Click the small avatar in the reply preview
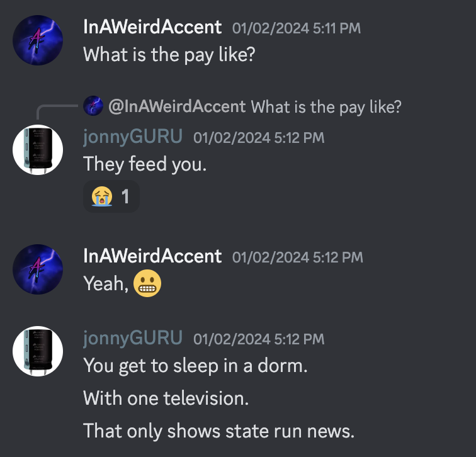This screenshot has width=476, height=457. [93, 106]
